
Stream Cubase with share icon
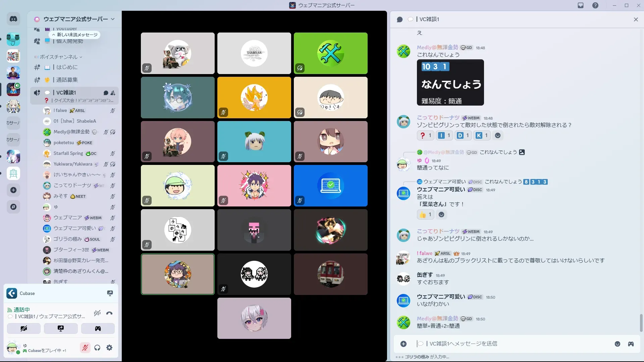pos(110,293)
